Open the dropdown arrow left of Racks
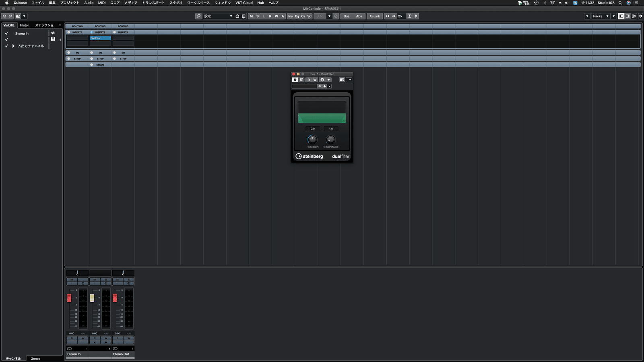The width and height of the screenshot is (644, 362). (x=587, y=16)
